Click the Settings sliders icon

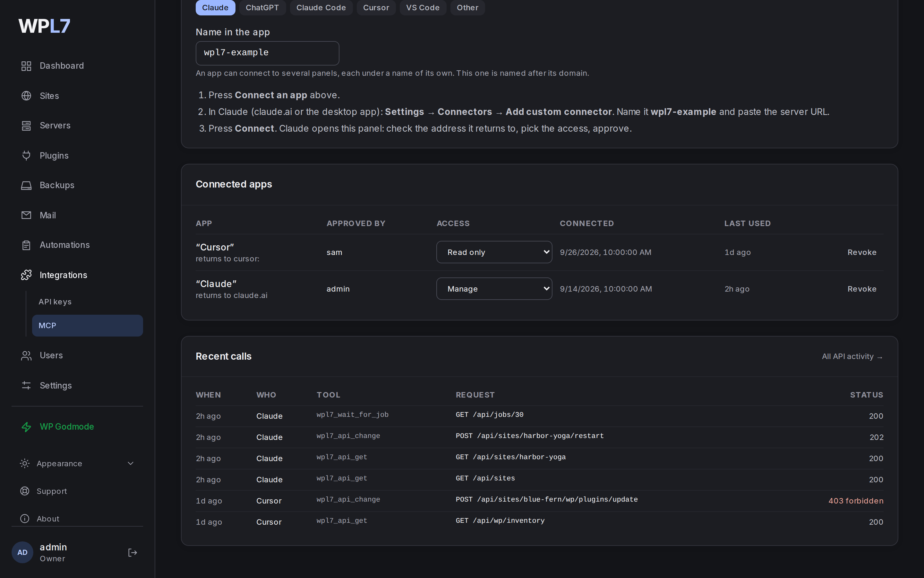click(x=26, y=385)
